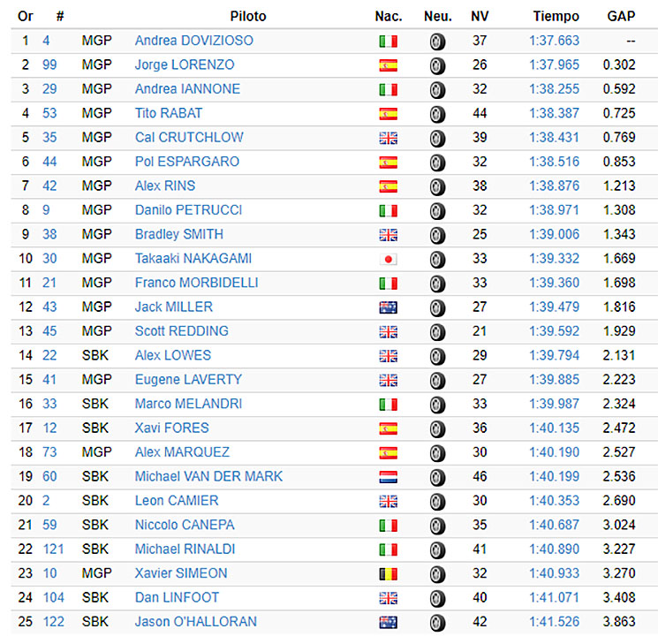Click the UK flag beside Cal Crutchlow

point(388,138)
